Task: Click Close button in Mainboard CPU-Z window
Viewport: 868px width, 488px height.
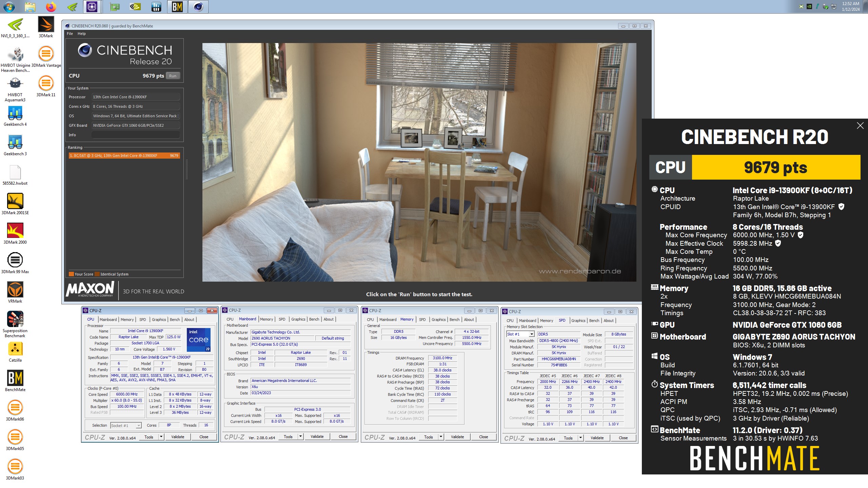Action: (x=343, y=436)
